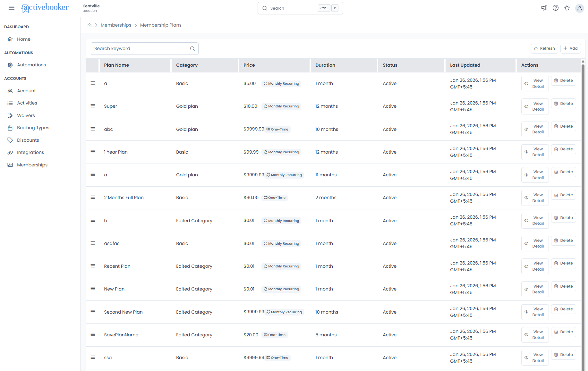This screenshot has width=588, height=371.
Task: Open the Kentville location selector
Action: tap(91, 8)
